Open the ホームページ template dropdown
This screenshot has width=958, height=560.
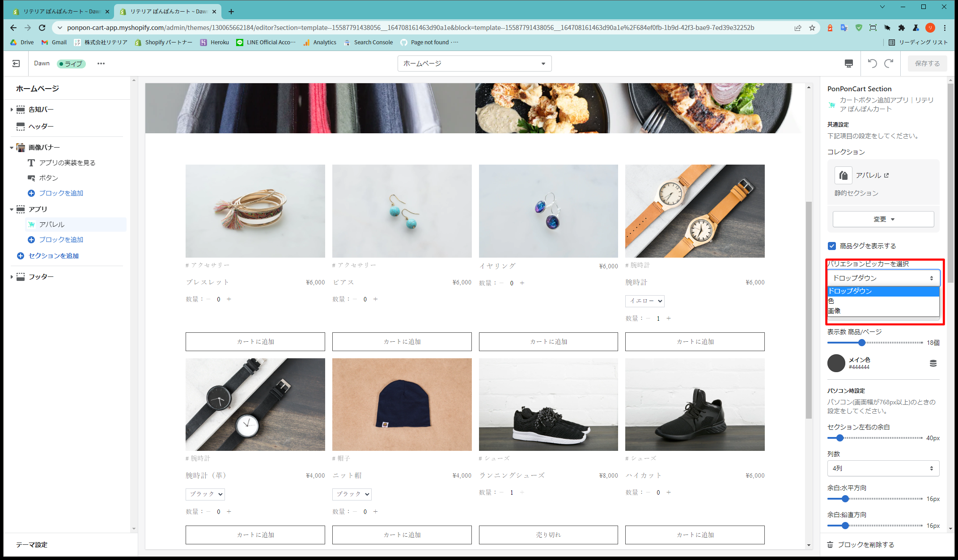tap(474, 64)
